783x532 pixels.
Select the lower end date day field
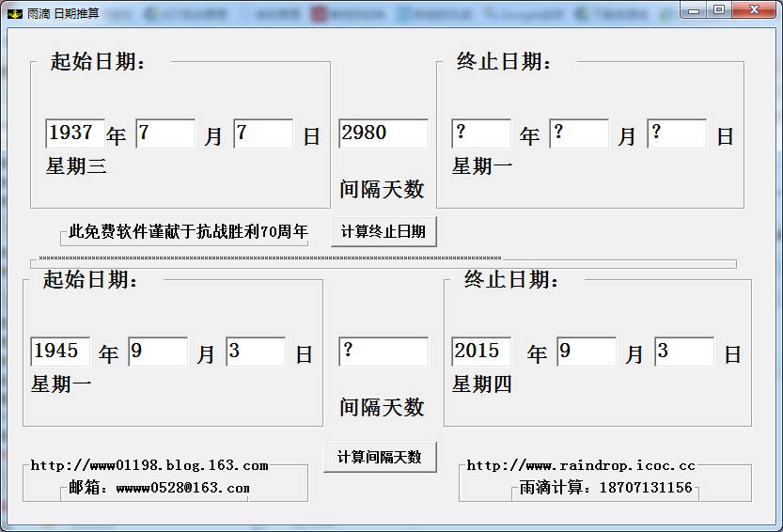tap(684, 352)
